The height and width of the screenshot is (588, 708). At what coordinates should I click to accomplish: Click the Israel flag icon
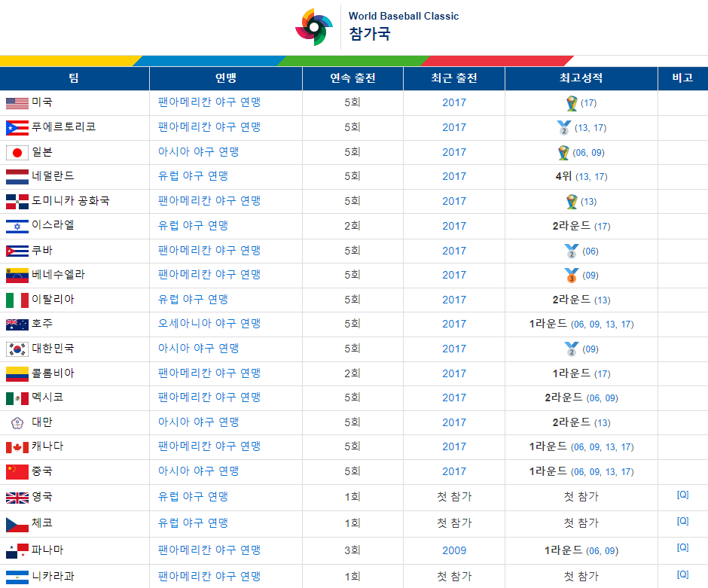[17, 226]
